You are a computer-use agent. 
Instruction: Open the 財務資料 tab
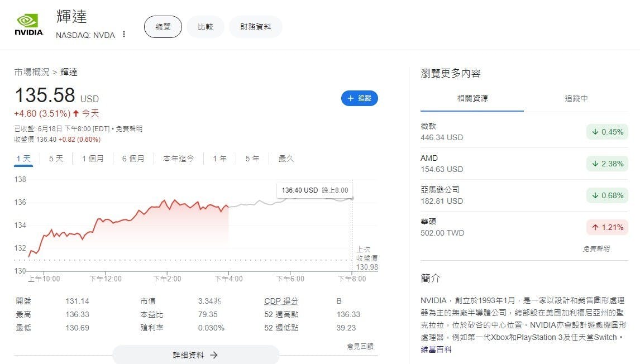click(256, 27)
